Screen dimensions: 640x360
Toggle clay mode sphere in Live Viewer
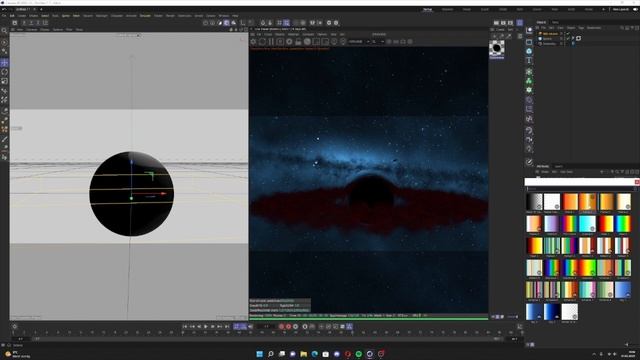[307, 42]
